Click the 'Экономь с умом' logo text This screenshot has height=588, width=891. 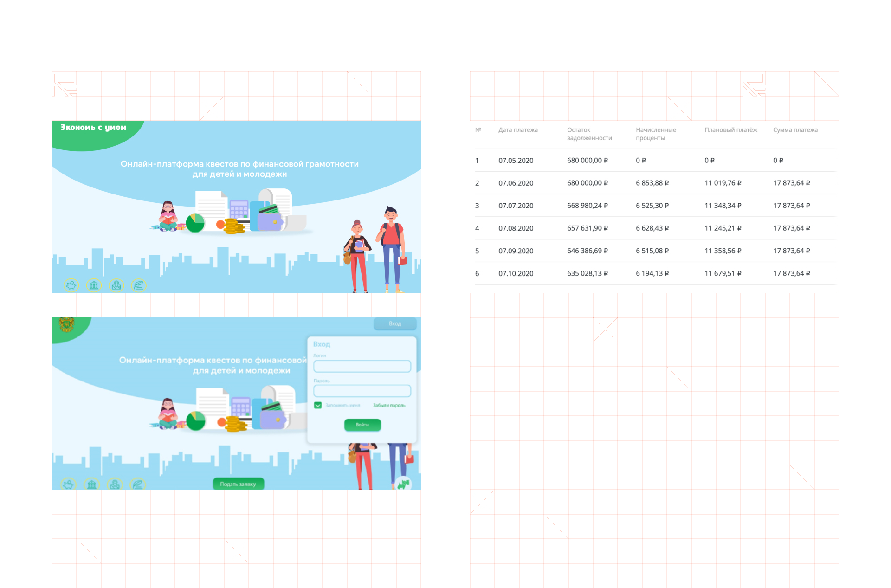click(x=93, y=127)
